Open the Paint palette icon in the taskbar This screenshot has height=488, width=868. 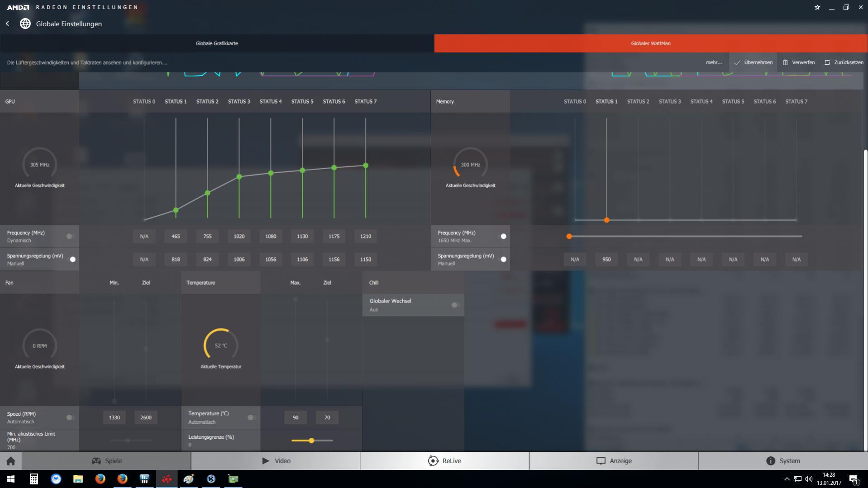(189, 479)
